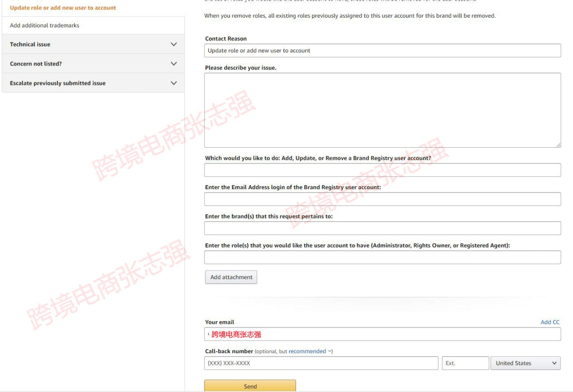
Task: Click the role(s) input field
Action: (382, 257)
